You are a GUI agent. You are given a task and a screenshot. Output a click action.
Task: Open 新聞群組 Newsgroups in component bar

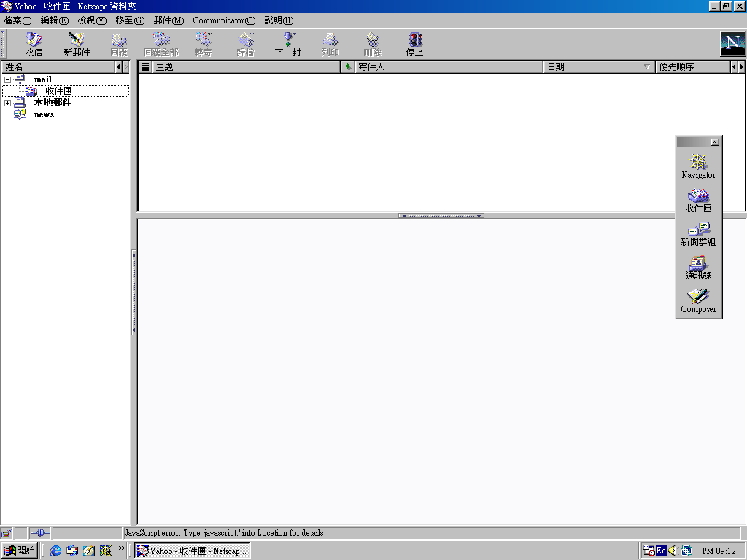(698, 234)
